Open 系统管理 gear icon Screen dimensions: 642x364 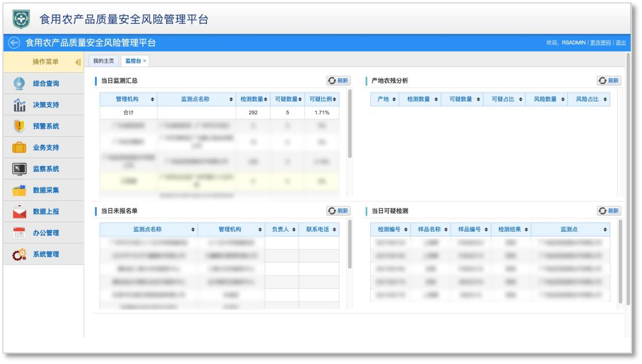(19, 255)
